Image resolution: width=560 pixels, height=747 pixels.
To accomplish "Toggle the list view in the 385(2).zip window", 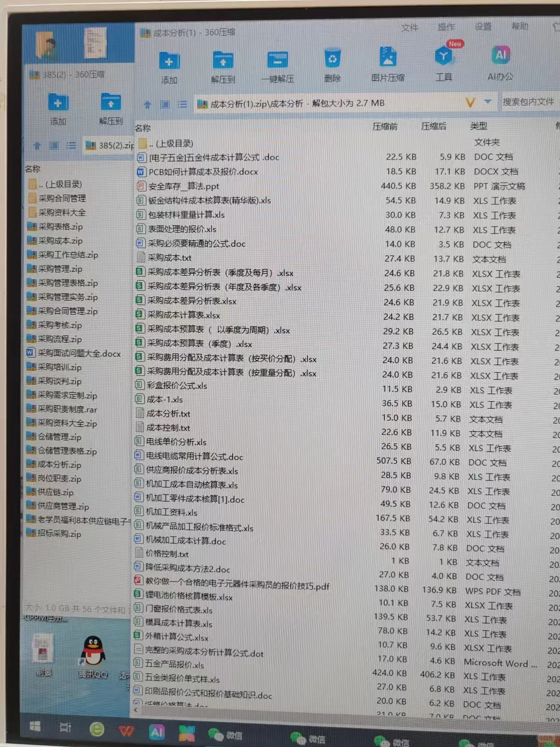I will tap(71, 146).
